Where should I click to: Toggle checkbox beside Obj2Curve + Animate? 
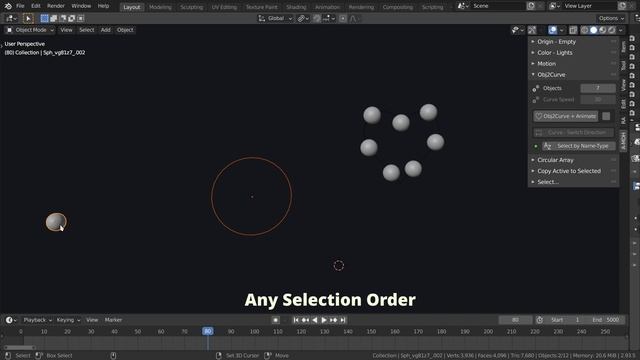pyautogui.click(x=606, y=116)
